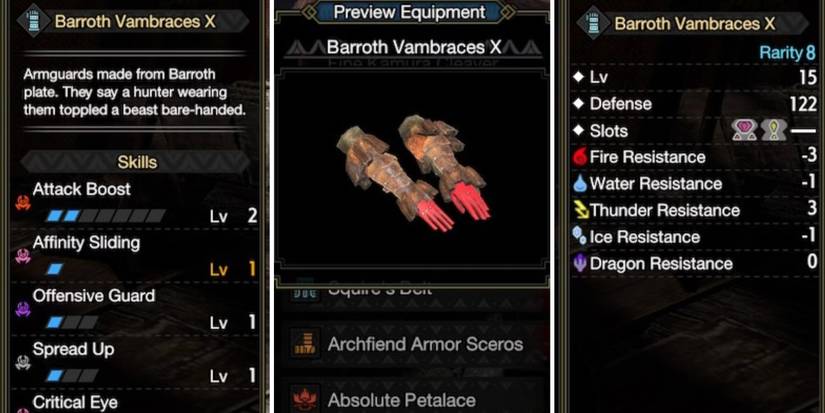Click the Water Resistance droplet icon
The height and width of the screenshot is (413, 825).
(580, 184)
